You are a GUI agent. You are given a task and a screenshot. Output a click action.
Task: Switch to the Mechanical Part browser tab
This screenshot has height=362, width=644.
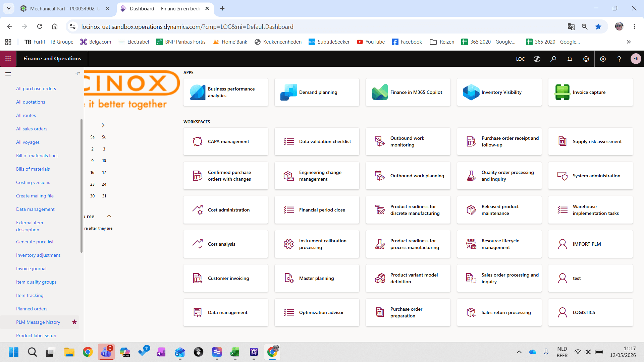pyautogui.click(x=65, y=9)
